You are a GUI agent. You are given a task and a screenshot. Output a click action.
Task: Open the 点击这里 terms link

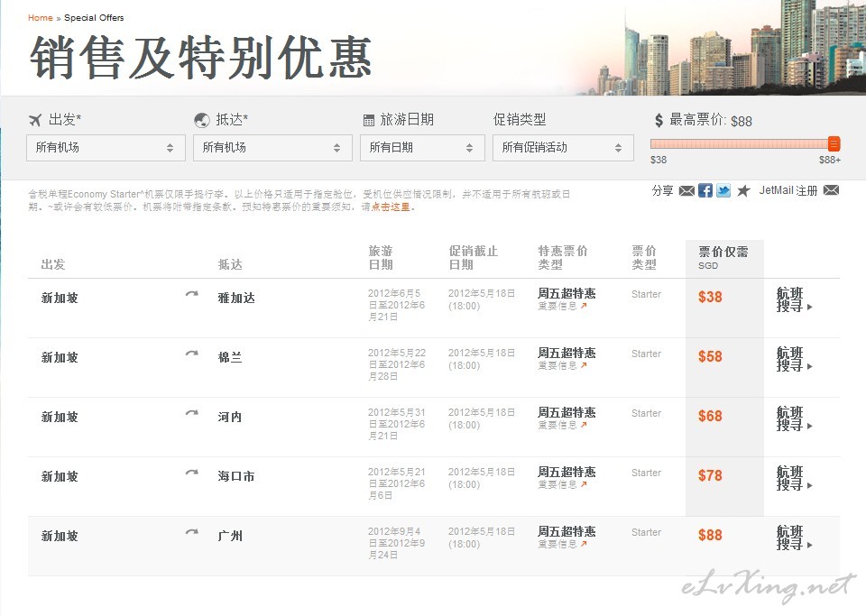[391, 207]
